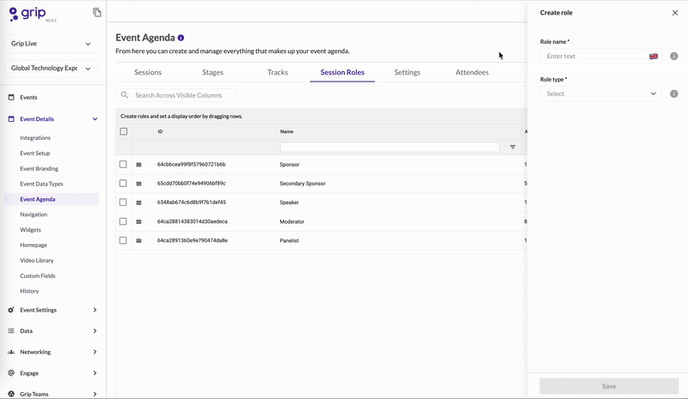Click the drag handle for the Panelist row
Screen dimensions: 688x399
click(139, 241)
